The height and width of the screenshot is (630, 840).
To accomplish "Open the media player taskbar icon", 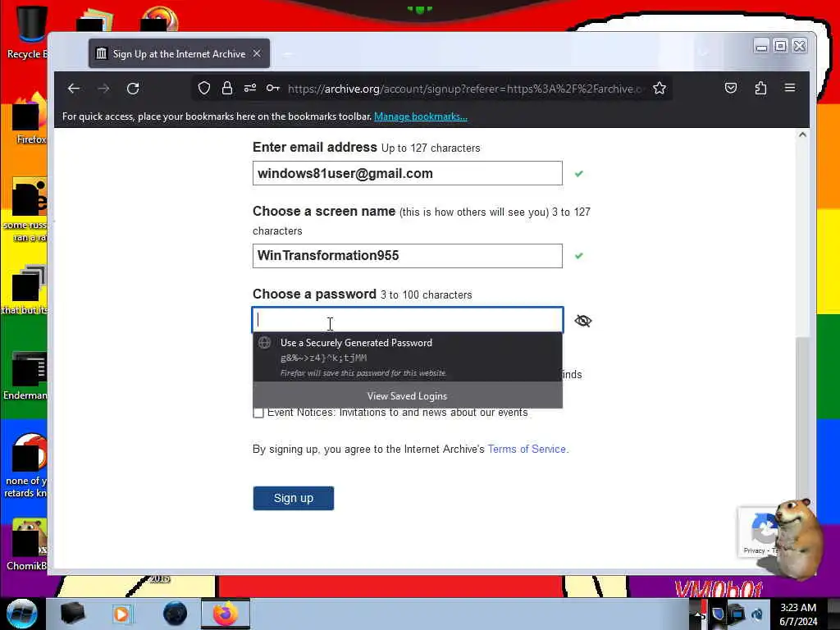I will pos(121,614).
